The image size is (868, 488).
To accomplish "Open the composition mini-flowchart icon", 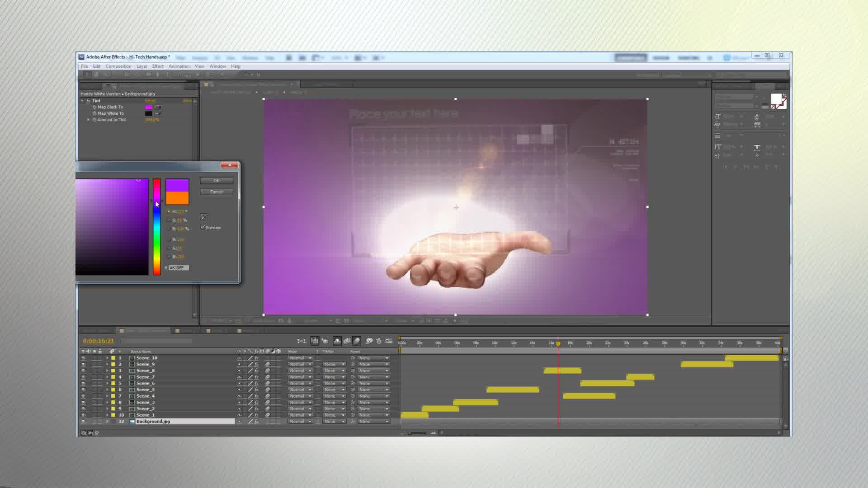I will pyautogui.click(x=302, y=341).
